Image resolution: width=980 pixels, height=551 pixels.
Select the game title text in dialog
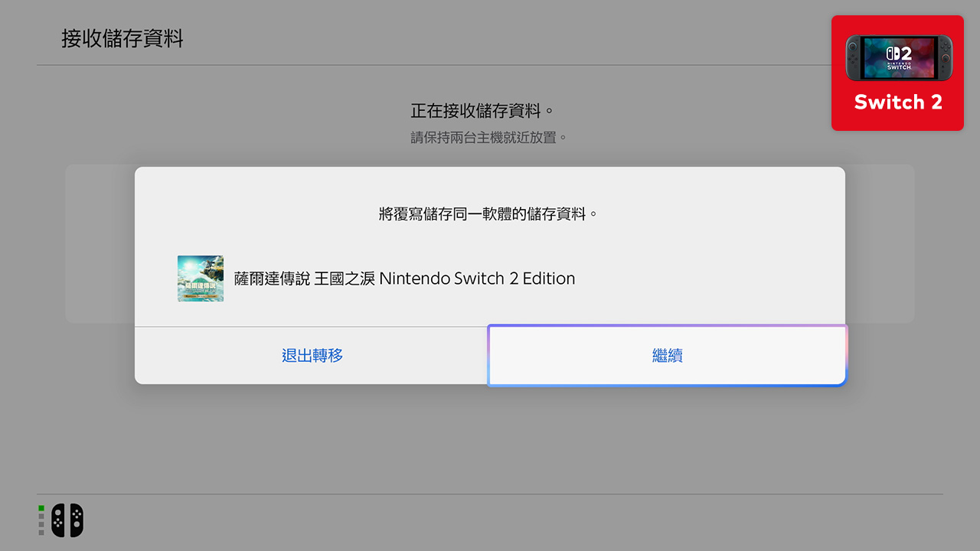403,279
